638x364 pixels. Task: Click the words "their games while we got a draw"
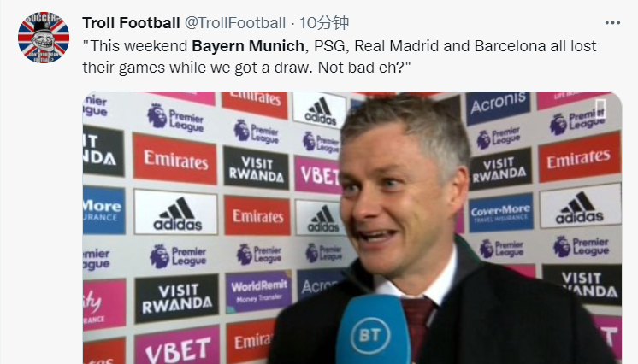(197, 68)
